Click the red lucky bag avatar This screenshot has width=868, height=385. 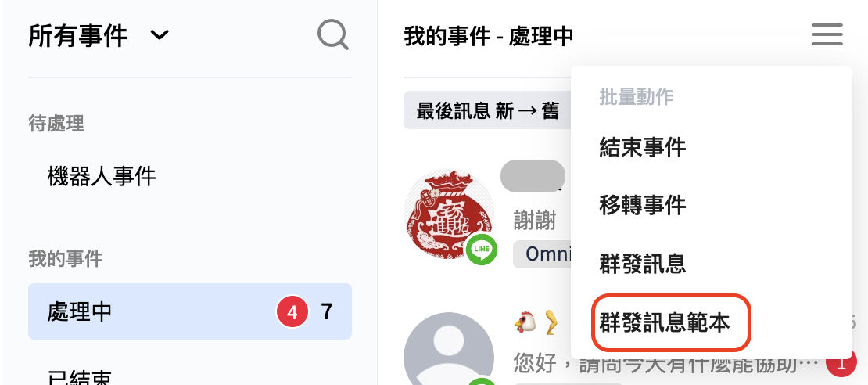point(448,215)
